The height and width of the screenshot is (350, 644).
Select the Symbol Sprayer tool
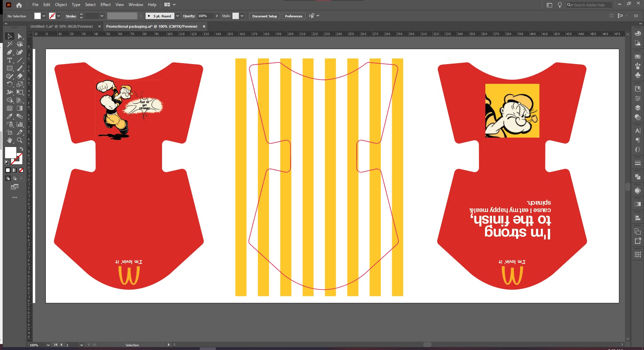9,124
